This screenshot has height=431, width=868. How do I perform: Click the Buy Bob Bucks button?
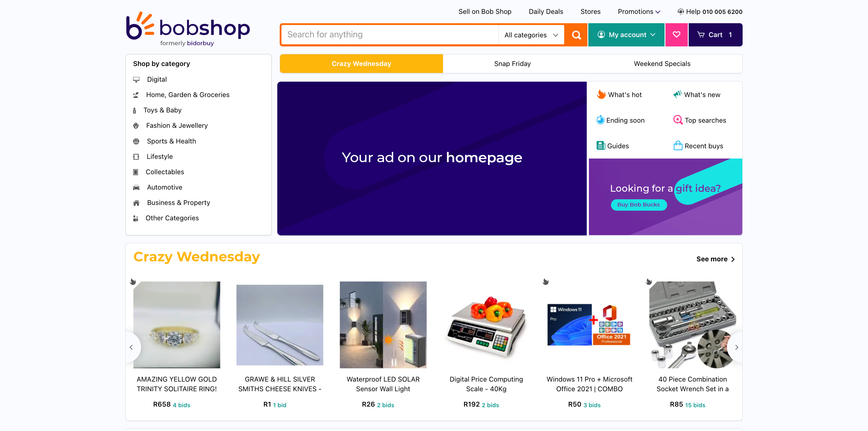tap(638, 205)
